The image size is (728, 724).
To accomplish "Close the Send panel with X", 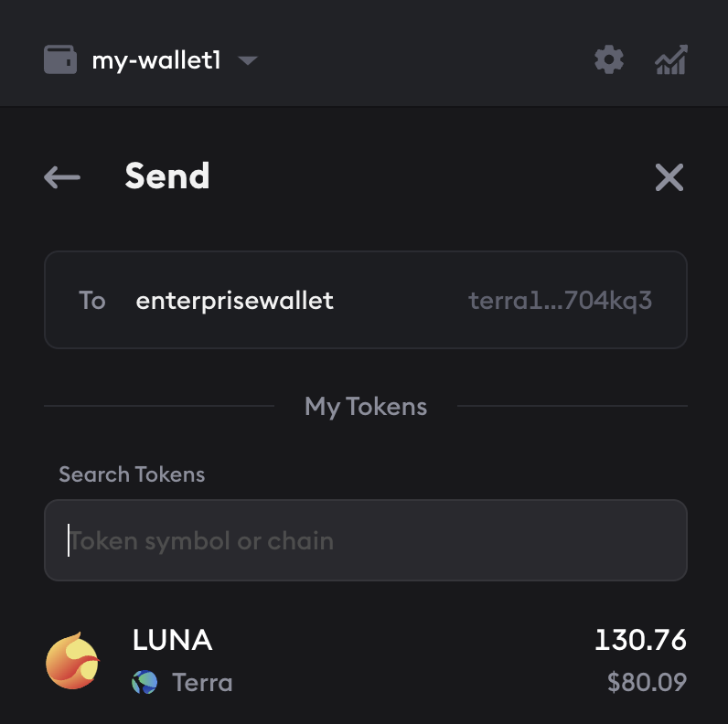I will (x=669, y=177).
